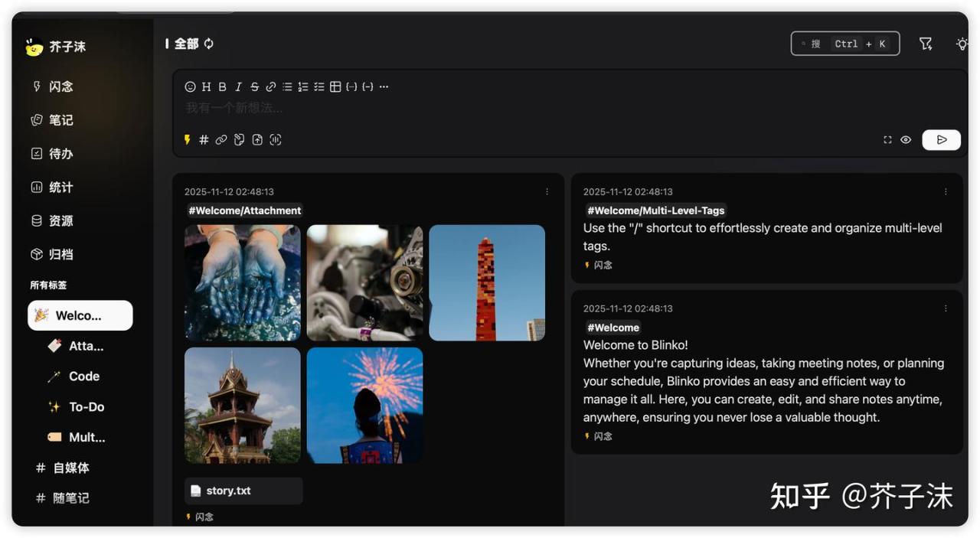Open more toolbar options via ellipsis

(384, 87)
